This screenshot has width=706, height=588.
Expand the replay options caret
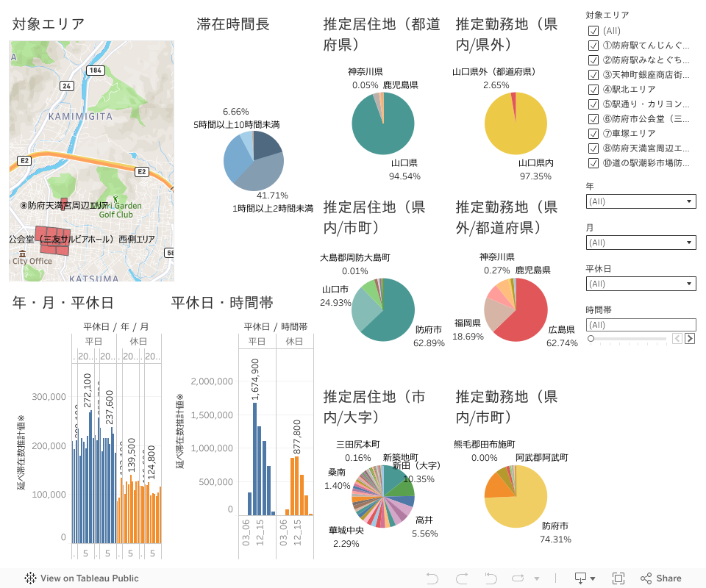537,578
